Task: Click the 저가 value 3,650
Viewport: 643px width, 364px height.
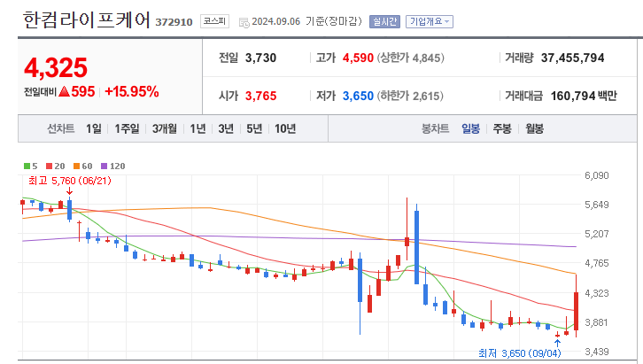Action: (358, 96)
